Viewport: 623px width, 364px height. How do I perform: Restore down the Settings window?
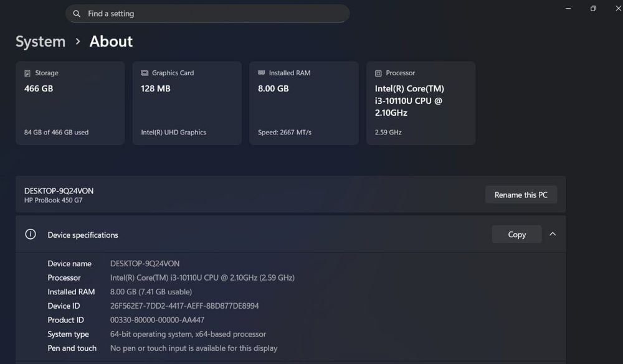[593, 9]
